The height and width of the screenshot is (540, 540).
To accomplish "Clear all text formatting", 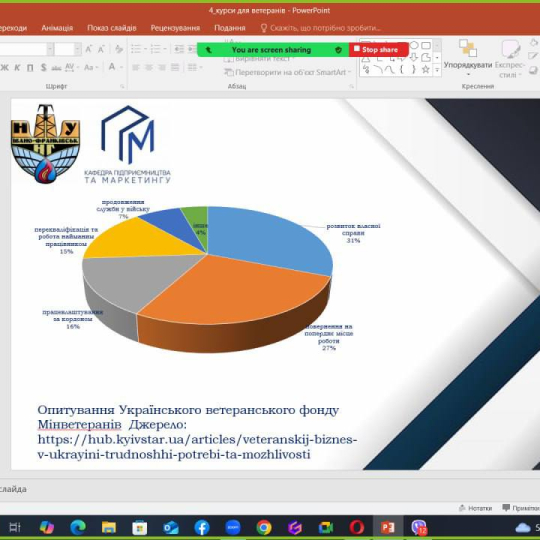I will [x=119, y=49].
